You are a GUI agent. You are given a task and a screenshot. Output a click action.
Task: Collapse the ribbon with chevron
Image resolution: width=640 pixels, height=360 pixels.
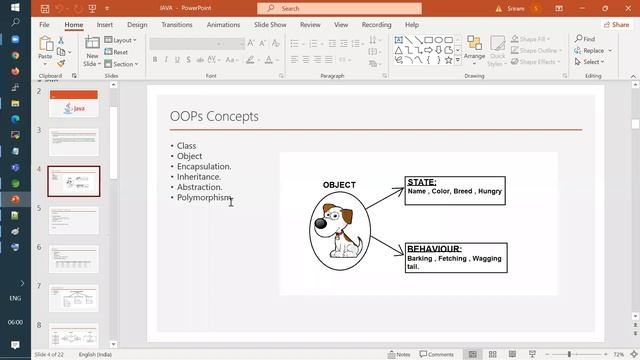633,76
